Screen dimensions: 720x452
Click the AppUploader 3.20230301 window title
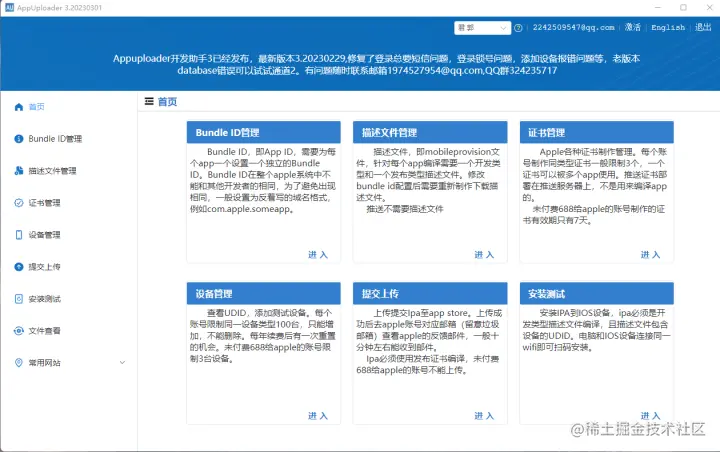pyautogui.click(x=60, y=8)
